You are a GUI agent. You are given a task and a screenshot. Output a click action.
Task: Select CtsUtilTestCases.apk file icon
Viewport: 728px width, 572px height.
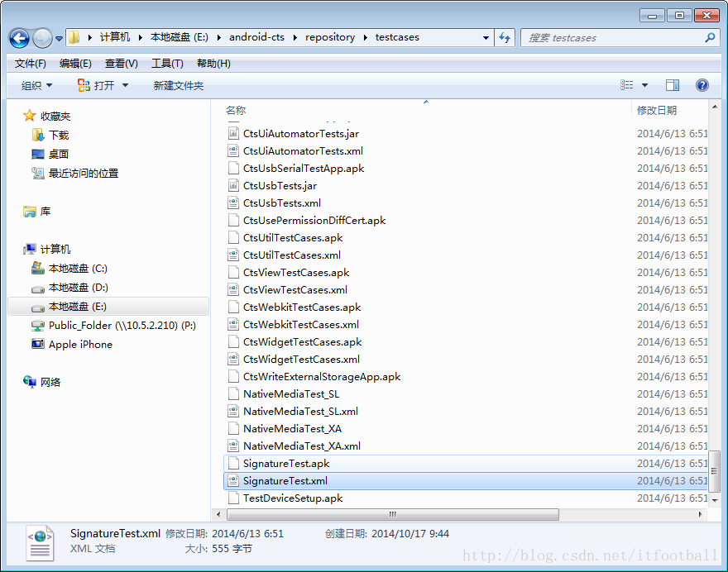pyautogui.click(x=233, y=237)
